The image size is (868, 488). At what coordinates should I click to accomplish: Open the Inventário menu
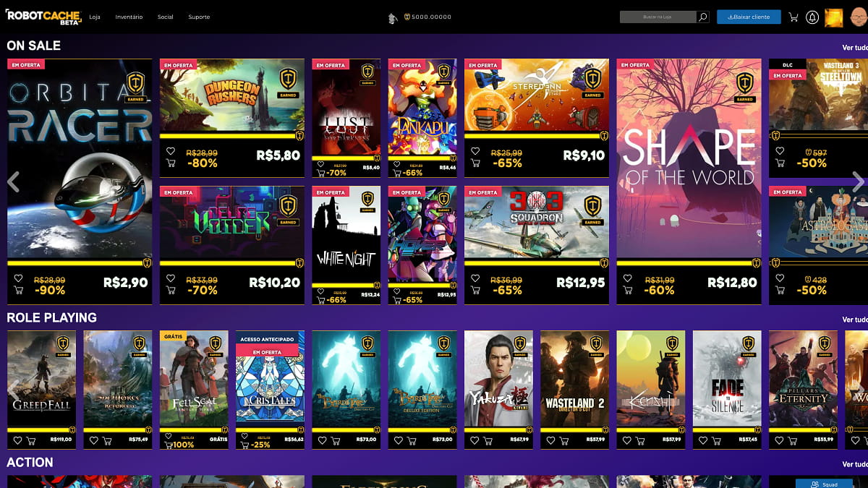coord(129,17)
